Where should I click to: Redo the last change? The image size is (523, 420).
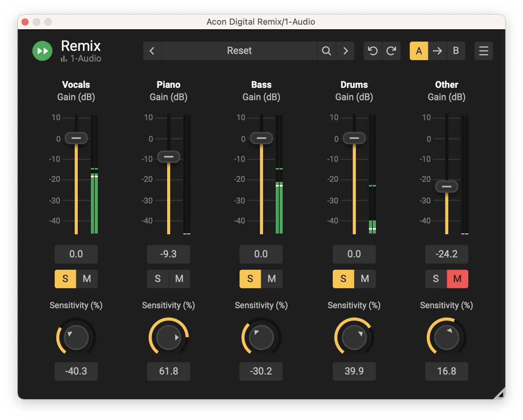coord(391,51)
